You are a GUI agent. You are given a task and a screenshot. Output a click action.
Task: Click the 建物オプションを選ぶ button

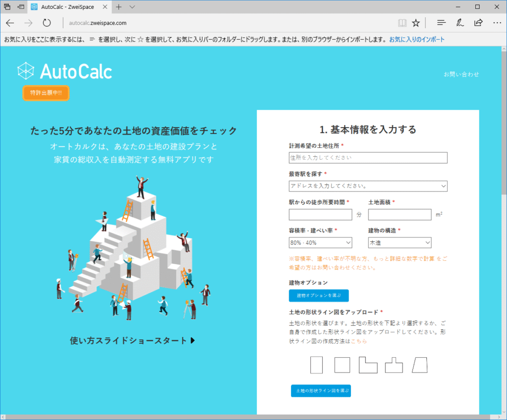[x=319, y=296]
